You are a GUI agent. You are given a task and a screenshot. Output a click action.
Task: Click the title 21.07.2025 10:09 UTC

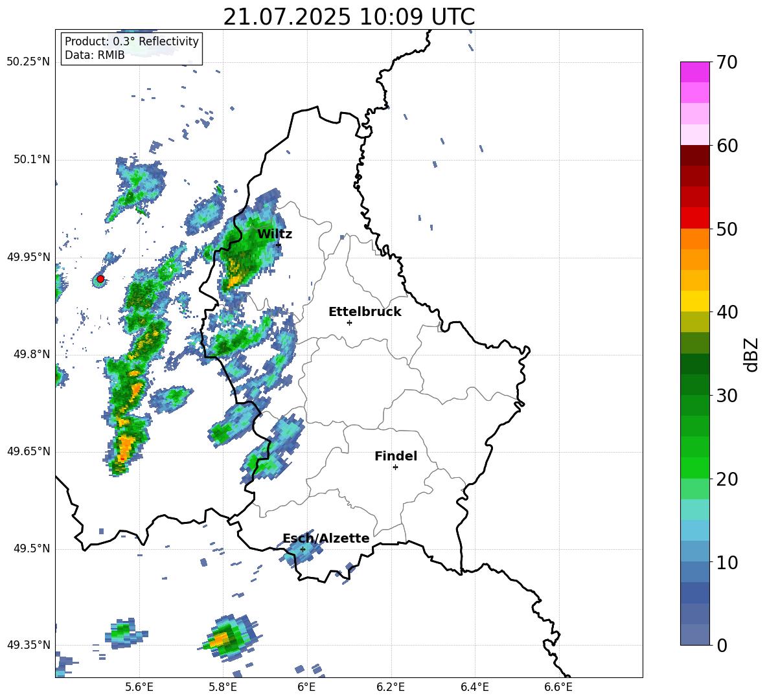(349, 17)
